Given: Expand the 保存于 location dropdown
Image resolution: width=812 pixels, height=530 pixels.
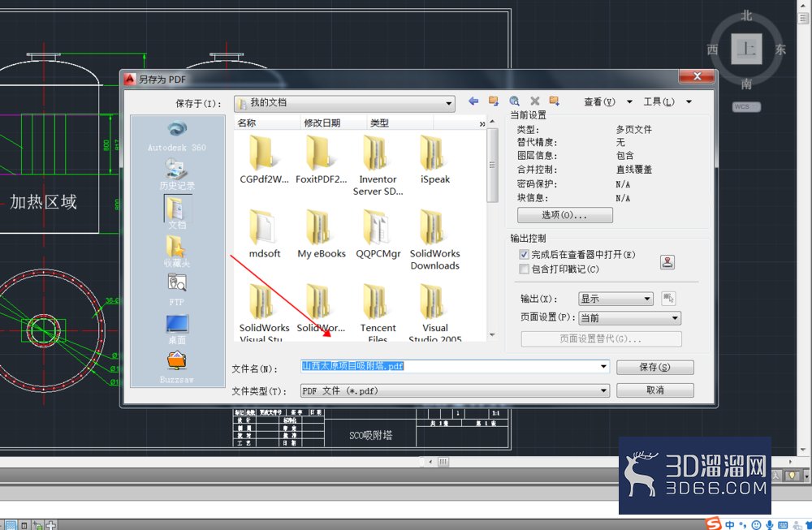Looking at the screenshot, I should click(x=448, y=103).
